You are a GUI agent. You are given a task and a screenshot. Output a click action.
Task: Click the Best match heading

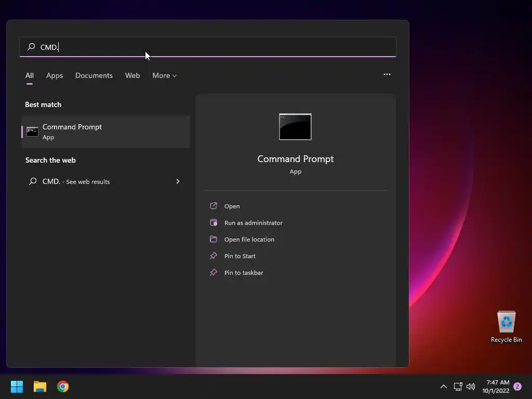[43, 104]
